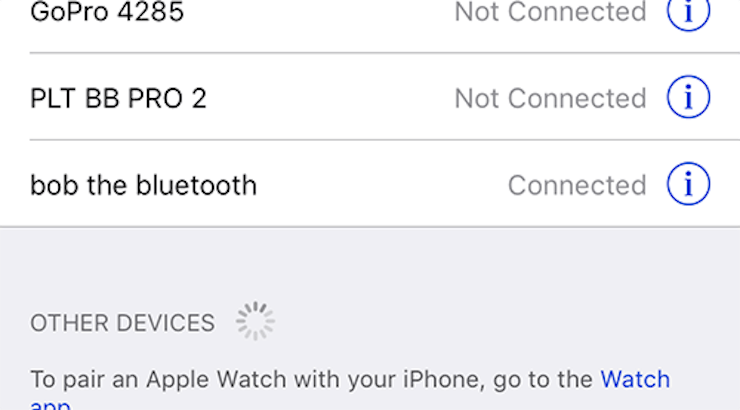Click Not Connected status of GoPro 4285

coord(550,11)
